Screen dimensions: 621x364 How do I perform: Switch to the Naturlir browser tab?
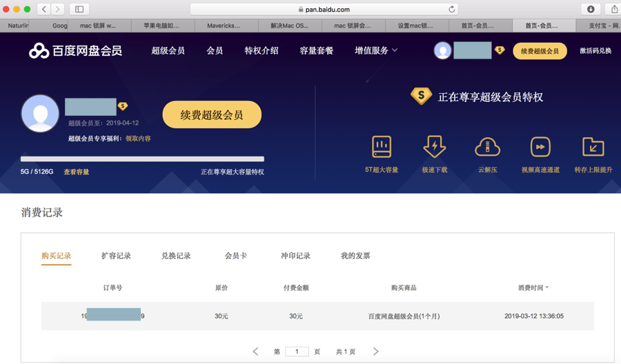click(x=14, y=26)
